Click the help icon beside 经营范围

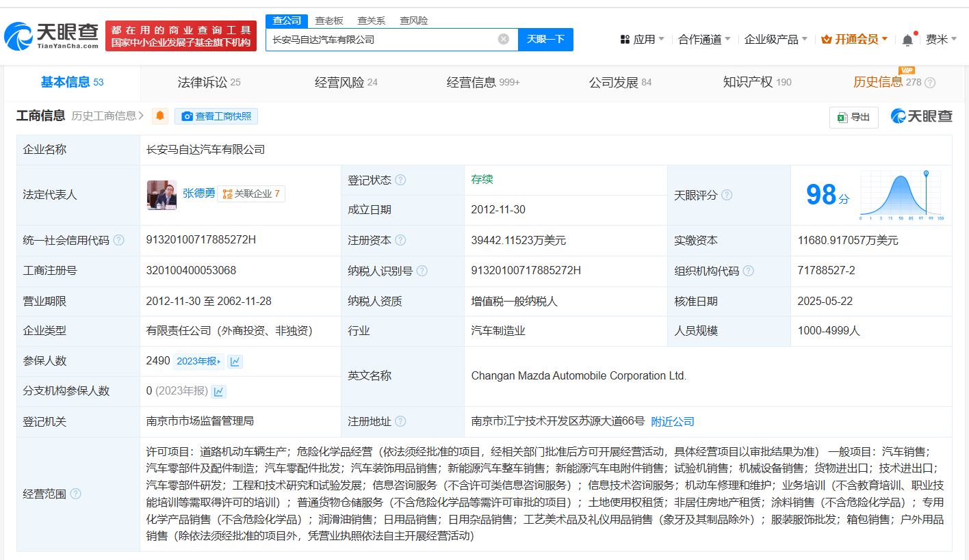pyautogui.click(x=75, y=494)
